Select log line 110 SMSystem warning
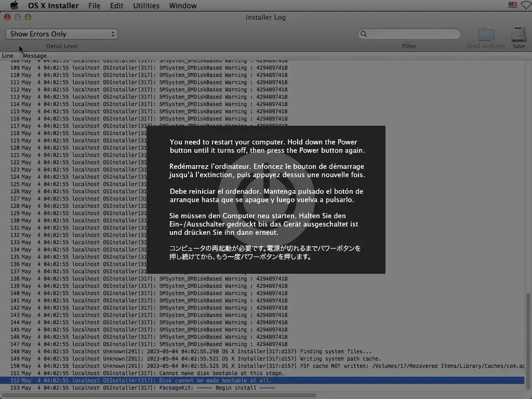This screenshot has width=532, height=399. 262,75
